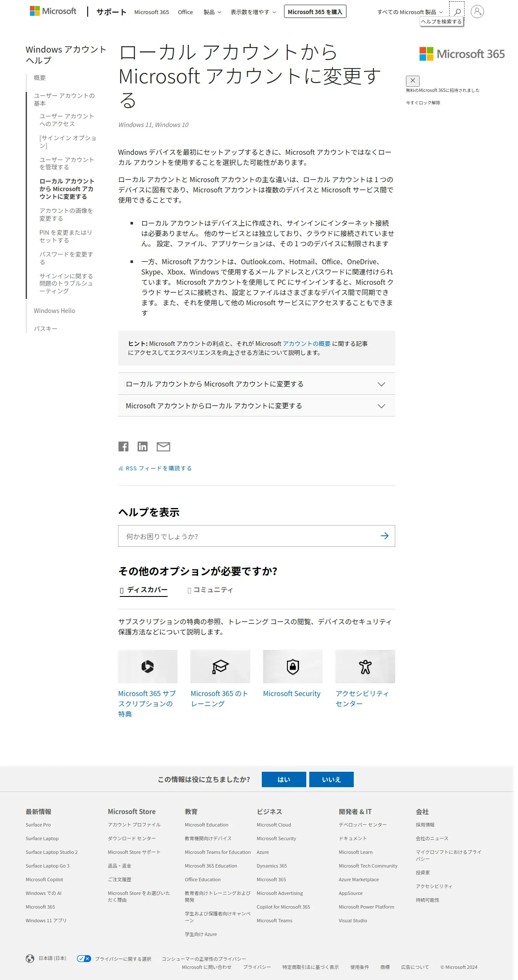Click the account sign-in avatar icon
518x980 pixels.
point(477,12)
